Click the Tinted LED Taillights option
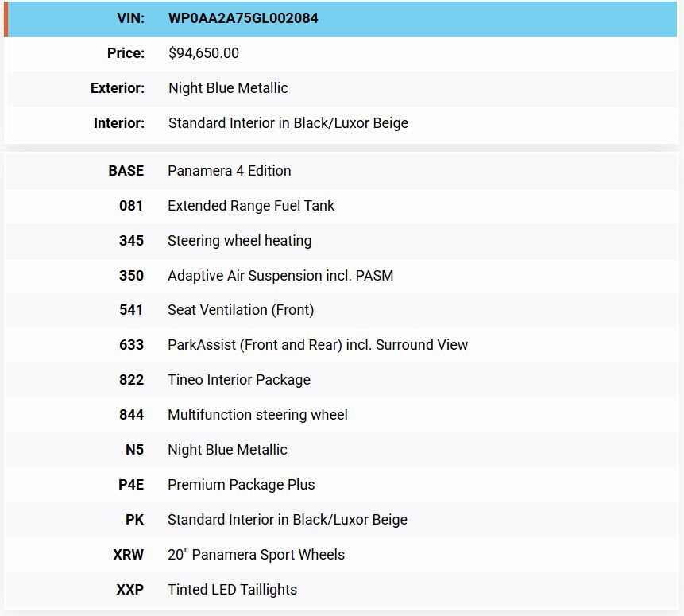This screenshot has height=616, width=684. point(232,590)
